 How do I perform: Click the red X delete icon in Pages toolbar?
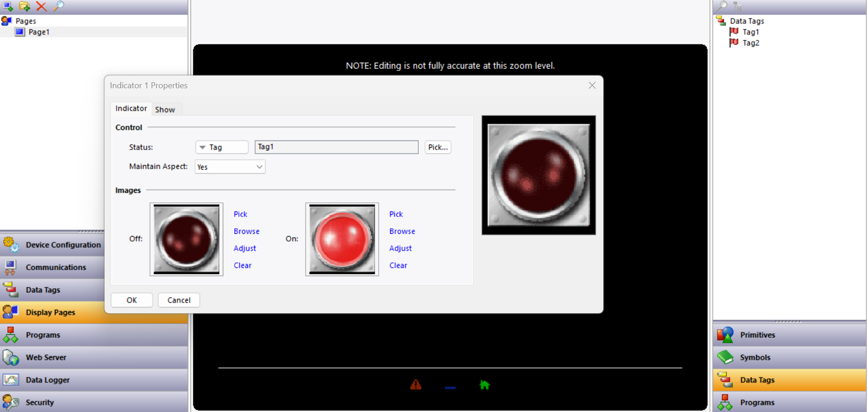(x=41, y=6)
